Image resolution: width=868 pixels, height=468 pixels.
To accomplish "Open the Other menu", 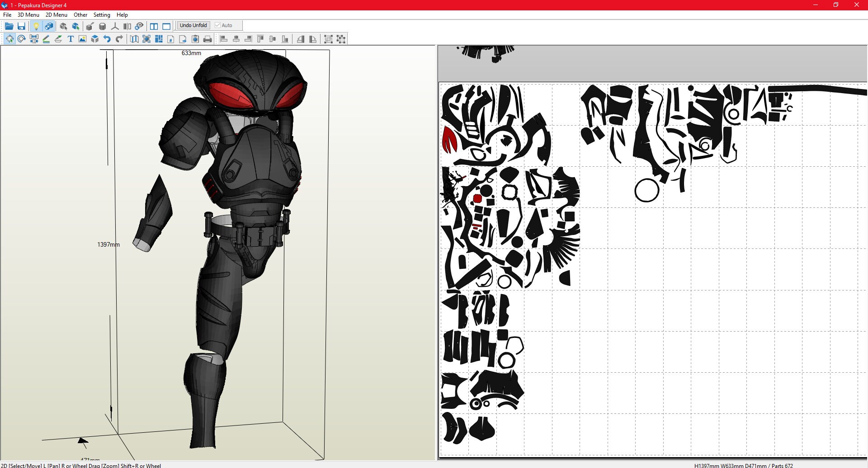I will [80, 14].
